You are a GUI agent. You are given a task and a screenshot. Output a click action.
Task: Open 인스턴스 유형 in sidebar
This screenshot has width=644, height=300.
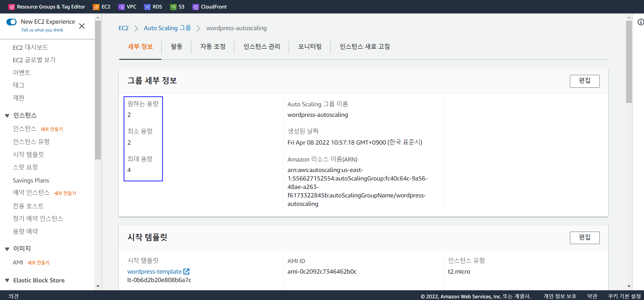pyautogui.click(x=31, y=142)
